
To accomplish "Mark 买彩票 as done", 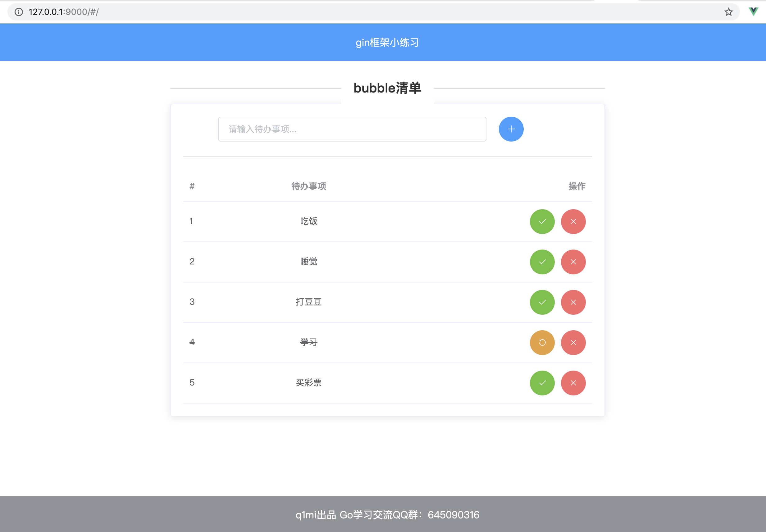I will [x=542, y=383].
